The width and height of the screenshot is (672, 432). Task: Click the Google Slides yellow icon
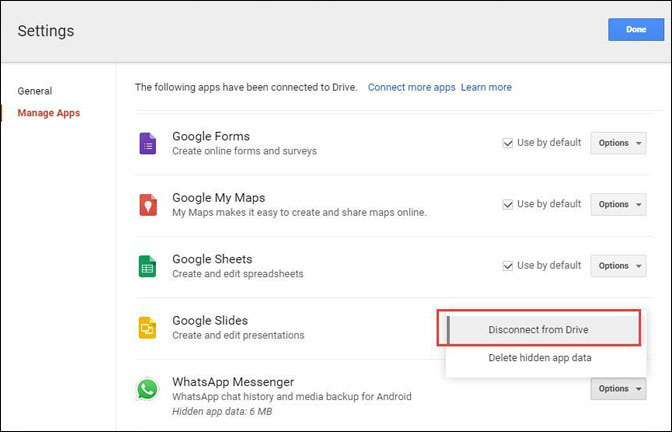(148, 328)
